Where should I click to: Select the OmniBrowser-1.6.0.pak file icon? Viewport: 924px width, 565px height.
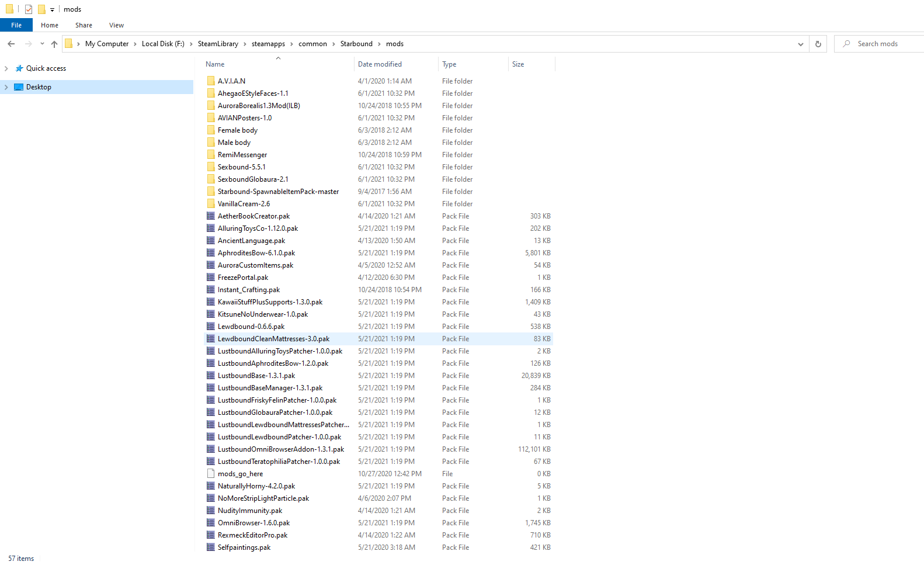pos(211,522)
